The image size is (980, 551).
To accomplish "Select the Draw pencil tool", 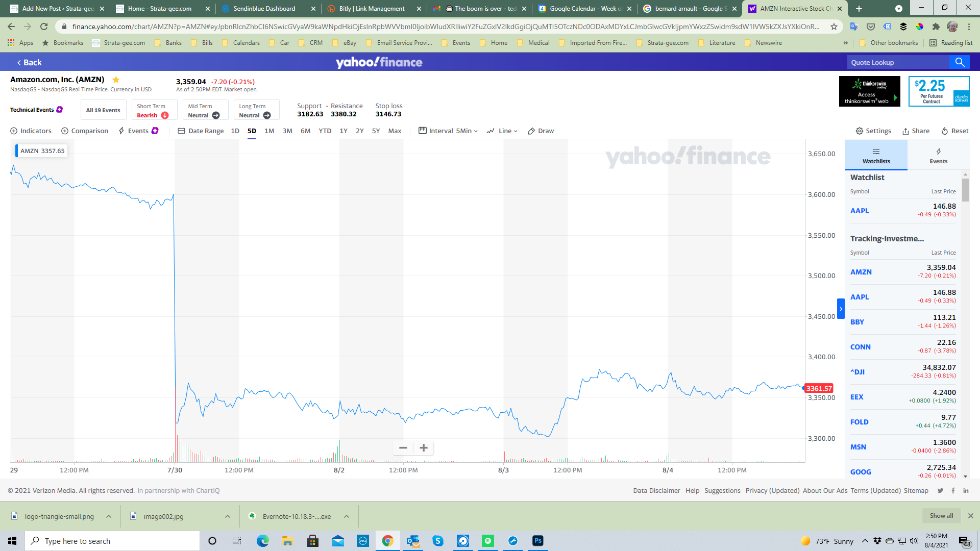I will coord(541,131).
